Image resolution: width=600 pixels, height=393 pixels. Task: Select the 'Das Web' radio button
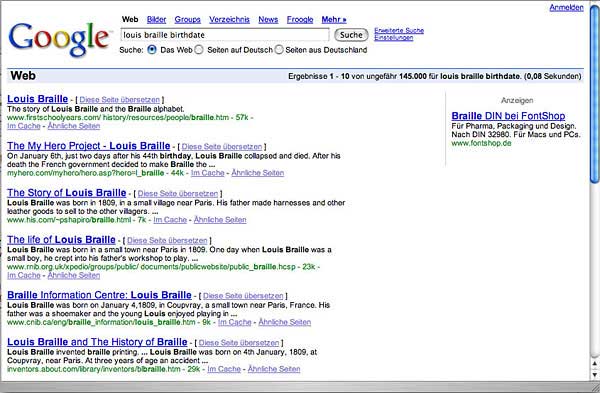click(152, 50)
